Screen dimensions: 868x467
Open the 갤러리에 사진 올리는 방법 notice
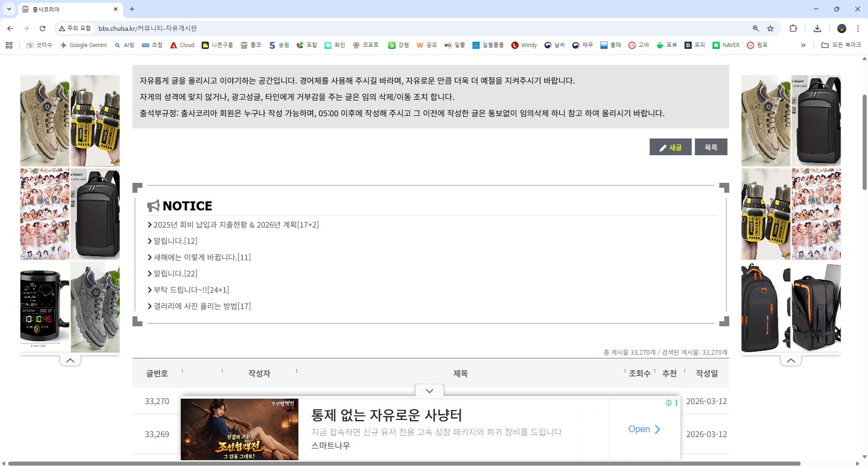(x=202, y=306)
